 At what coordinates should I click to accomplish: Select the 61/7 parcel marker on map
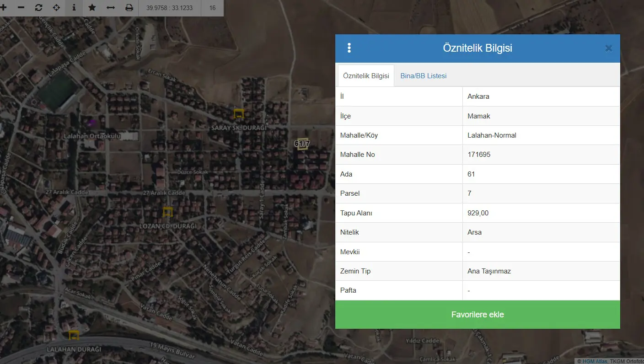[x=302, y=144]
